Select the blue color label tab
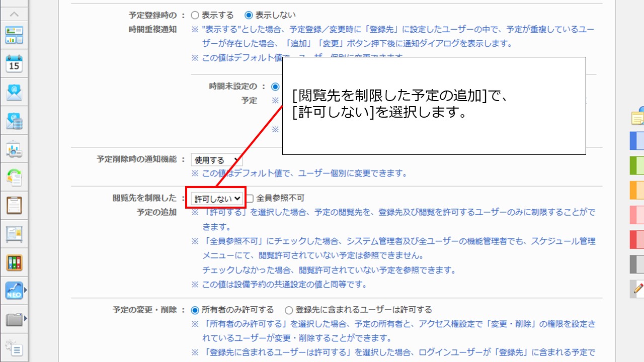This screenshot has width=644, height=362. pyautogui.click(x=637, y=141)
